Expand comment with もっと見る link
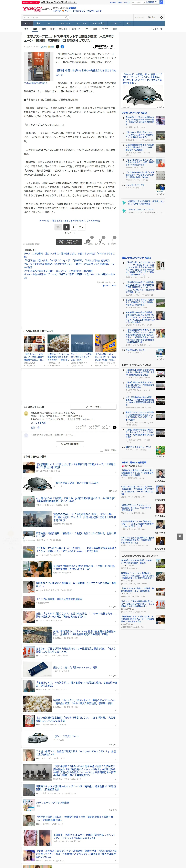This screenshot has width=186, height=868. pos(41,423)
